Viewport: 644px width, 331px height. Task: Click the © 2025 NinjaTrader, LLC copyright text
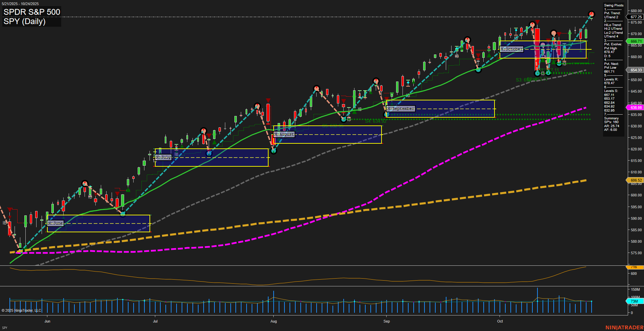(x=21, y=310)
